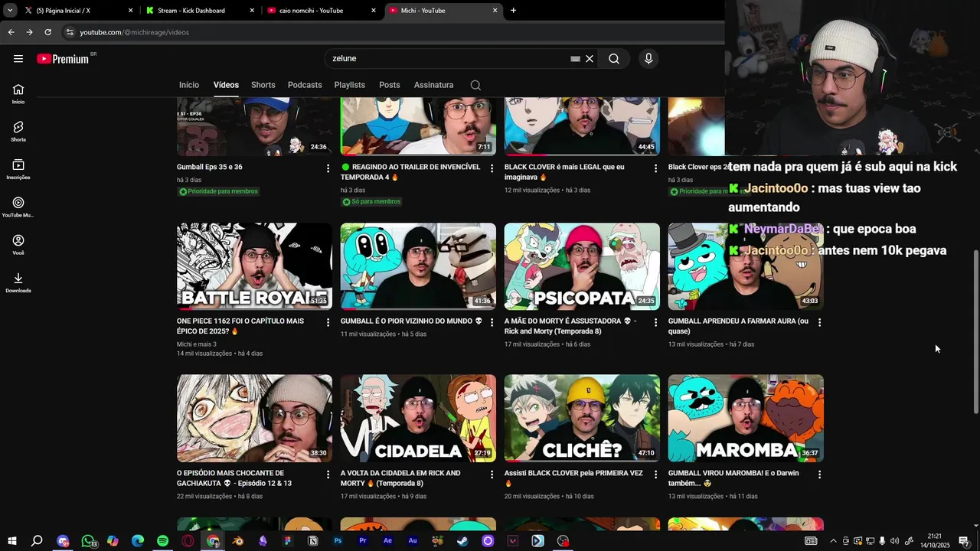View site information icon in address bar

[70, 32]
